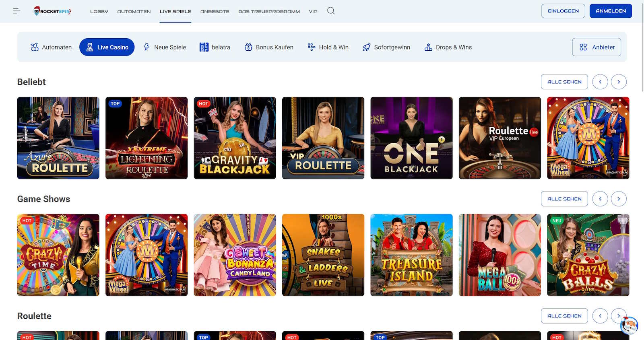Select the Sofortgewinn rocket category
Image resolution: width=644 pixels, height=340 pixels.
[x=386, y=47]
